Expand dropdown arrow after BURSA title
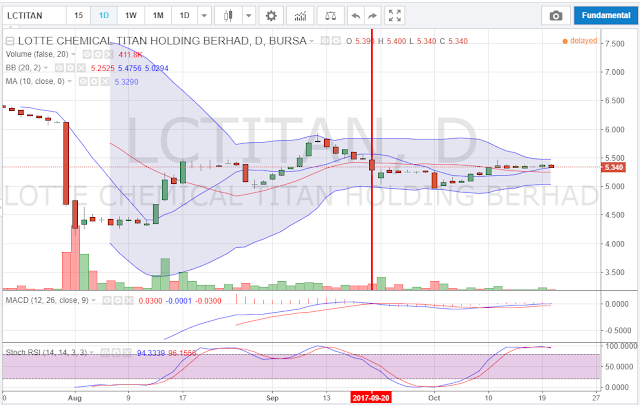The width and height of the screenshot is (640, 405). click(312, 41)
